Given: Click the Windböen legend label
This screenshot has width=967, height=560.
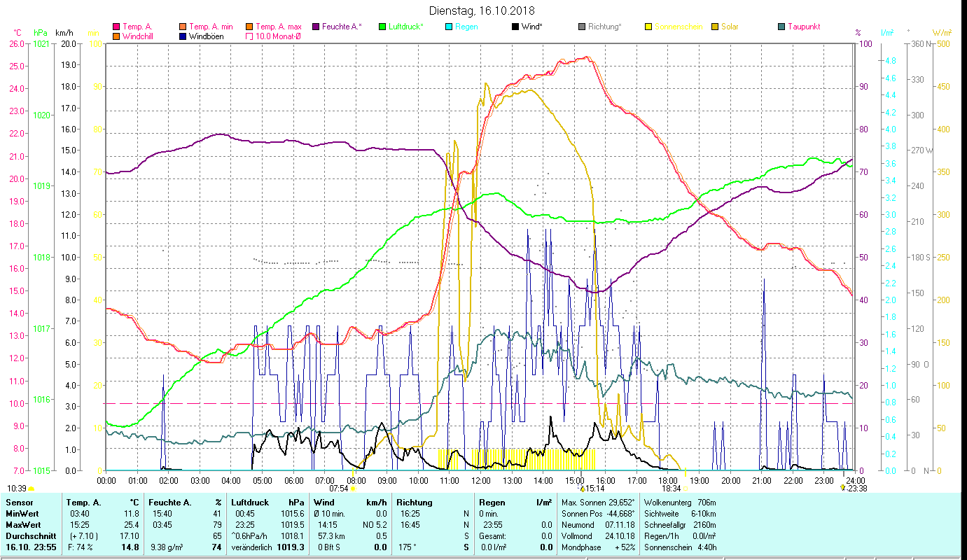Looking at the screenshot, I should (207, 36).
